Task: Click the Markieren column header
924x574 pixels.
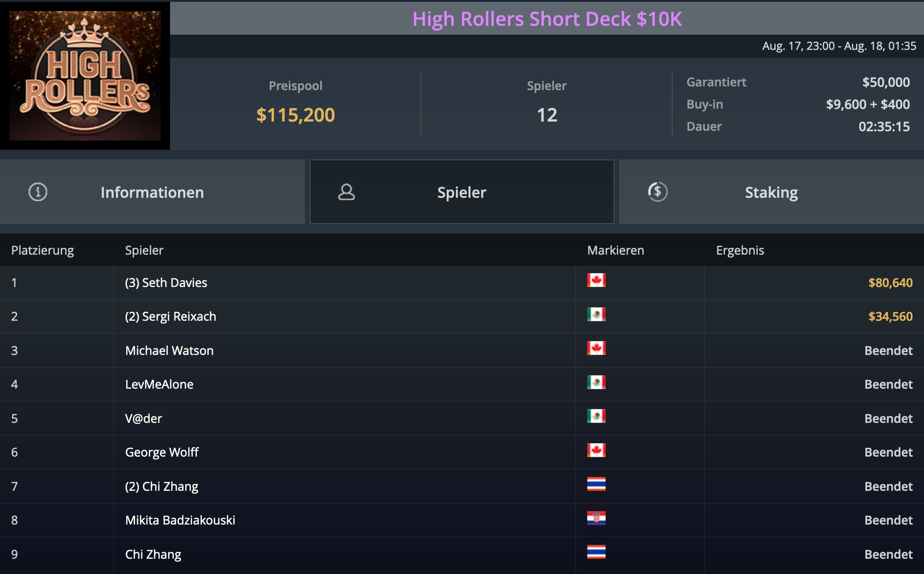Action: [x=615, y=250]
